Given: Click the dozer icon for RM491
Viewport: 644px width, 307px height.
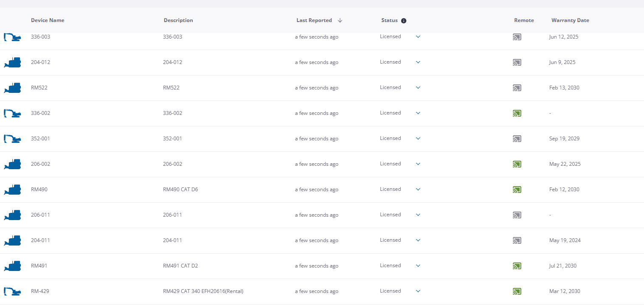Looking at the screenshot, I should click(13, 266).
